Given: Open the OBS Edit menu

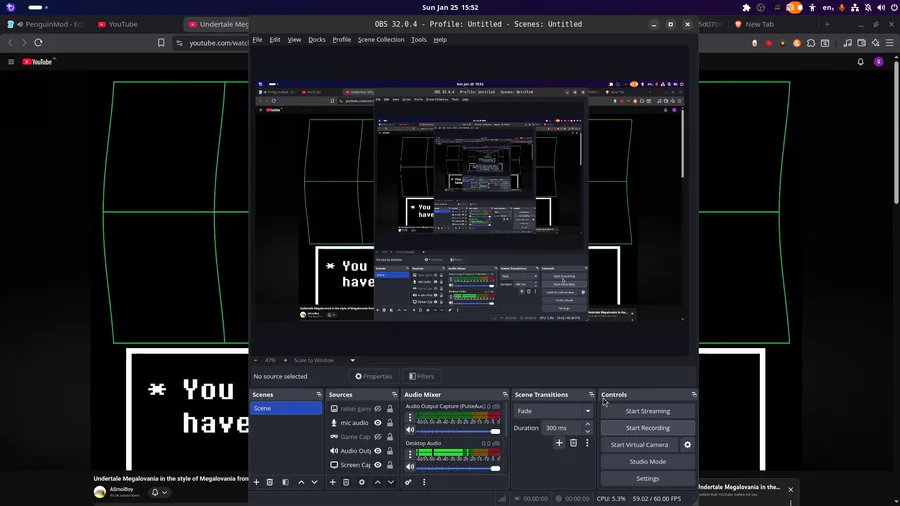Looking at the screenshot, I should [x=275, y=40].
